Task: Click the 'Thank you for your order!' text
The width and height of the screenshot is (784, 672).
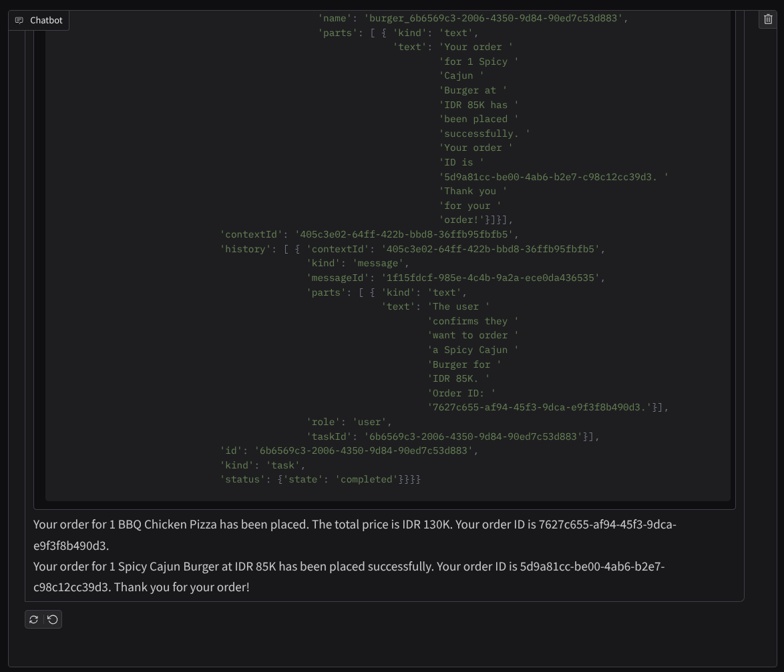Action: pyautogui.click(x=182, y=587)
